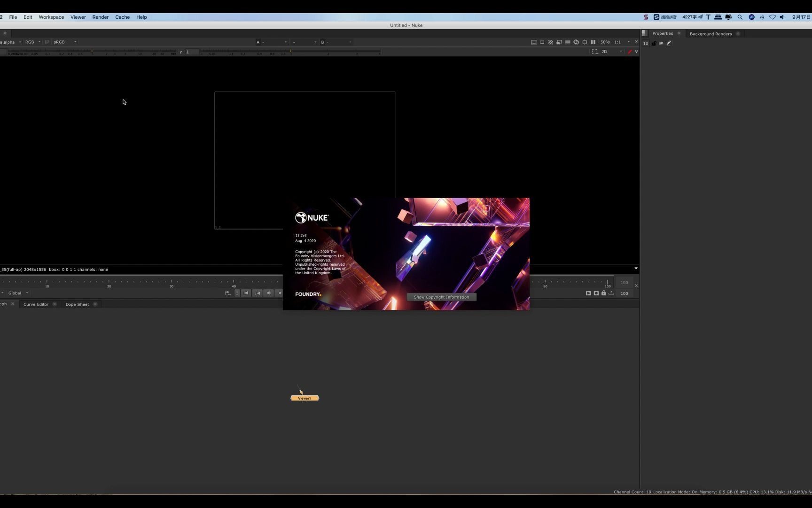Click the force refresh viewer icon
812x508 pixels.
point(576,42)
